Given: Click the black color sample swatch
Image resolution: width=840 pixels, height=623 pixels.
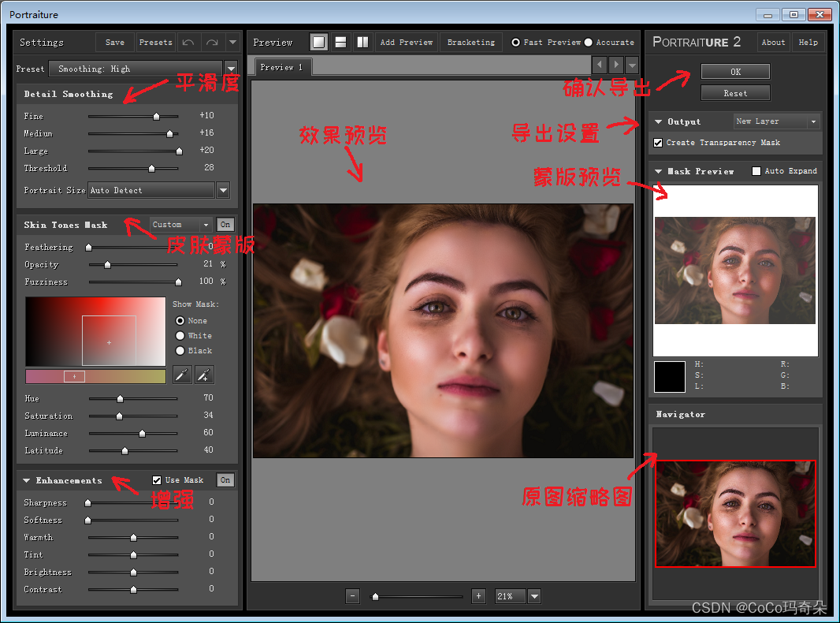Looking at the screenshot, I should [x=670, y=376].
